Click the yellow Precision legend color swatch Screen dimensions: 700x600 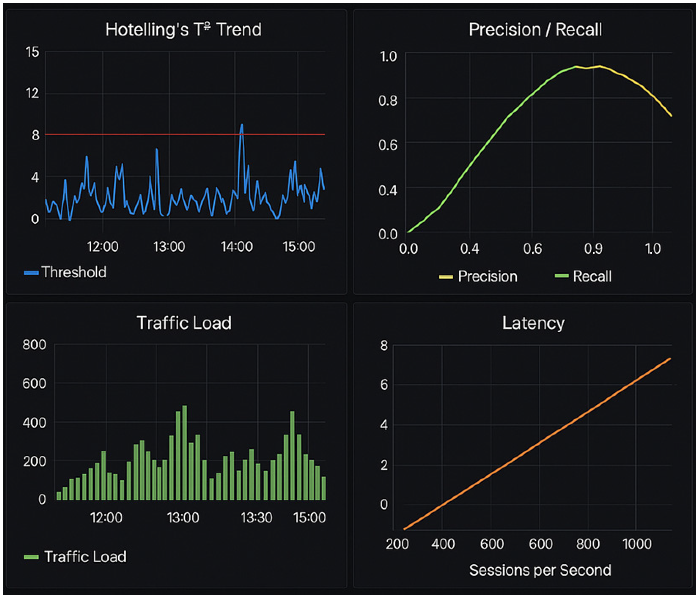[x=446, y=277]
